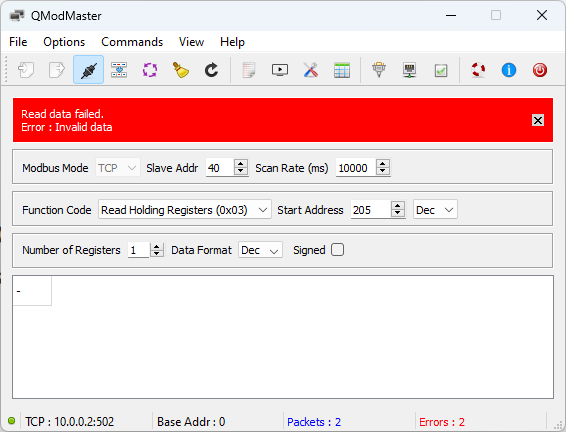This screenshot has width=566, height=432.
Task: Open the Data Format Dec dropdown
Action: [x=260, y=250]
